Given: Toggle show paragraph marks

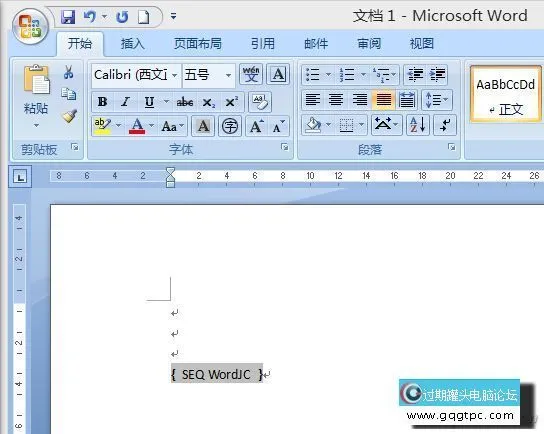Looking at the screenshot, I should (x=445, y=125).
